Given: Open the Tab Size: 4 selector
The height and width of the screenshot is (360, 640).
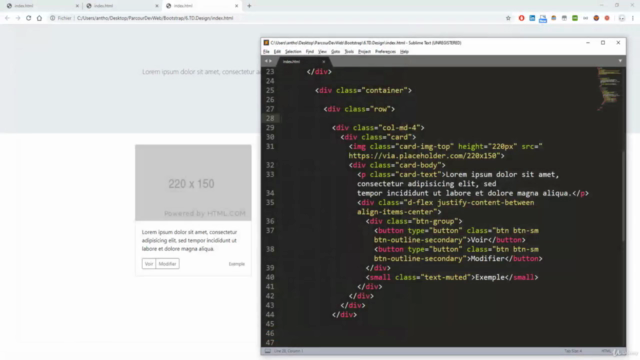Looking at the screenshot, I should (x=573, y=351).
